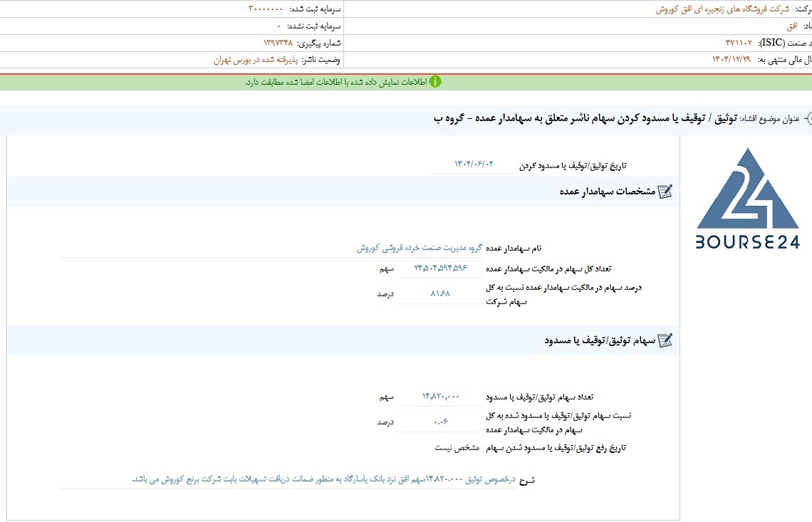
Task: Click the release date value مشخص نیست
Action: [x=457, y=448]
